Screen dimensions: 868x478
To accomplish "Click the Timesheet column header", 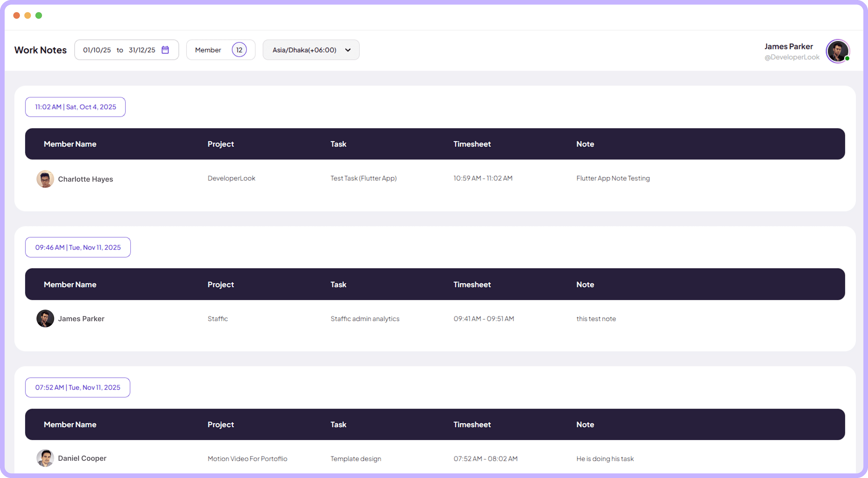I will 472,144.
